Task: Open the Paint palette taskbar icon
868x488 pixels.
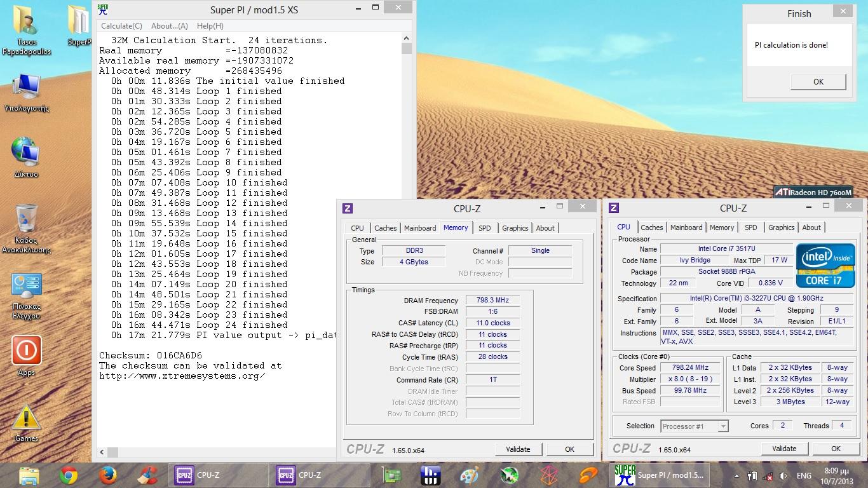Action: [470, 475]
